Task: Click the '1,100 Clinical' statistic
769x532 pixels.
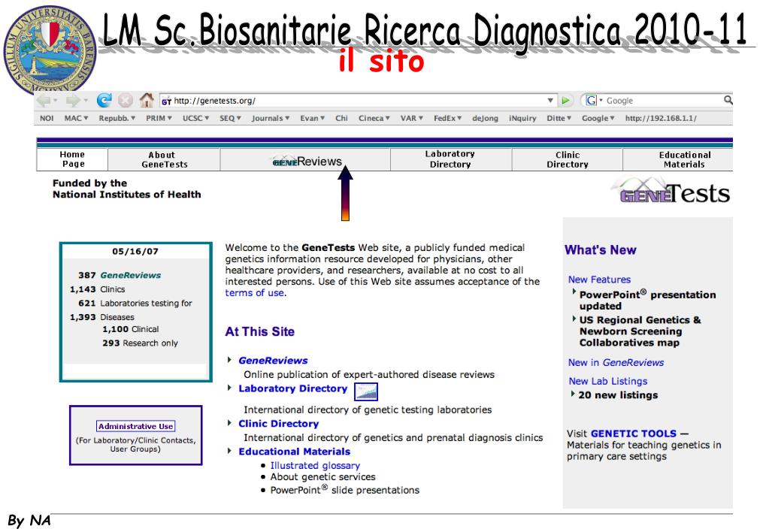Action: (x=131, y=329)
